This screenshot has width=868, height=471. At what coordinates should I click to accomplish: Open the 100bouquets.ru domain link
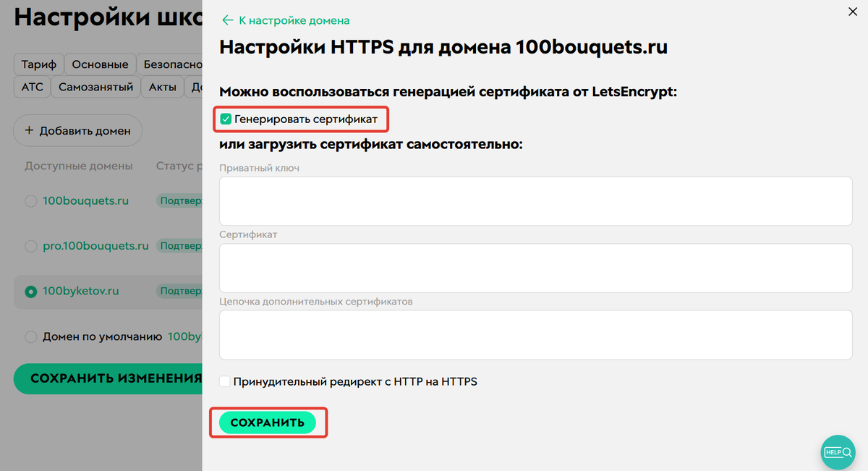pos(86,200)
